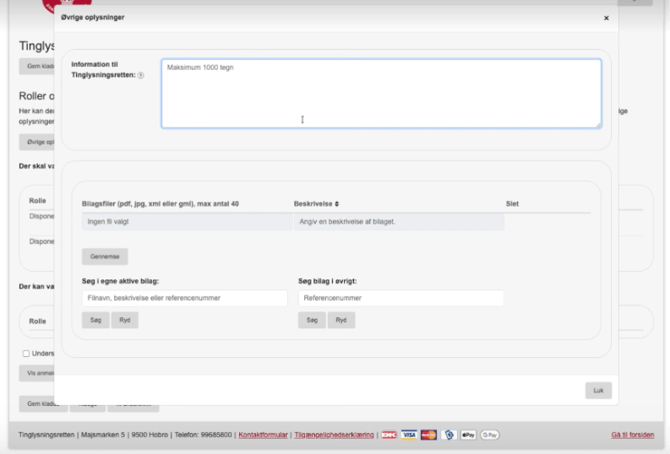The image size is (670, 454).
Task: Click the VISA card icon in footer
Action: (409, 435)
